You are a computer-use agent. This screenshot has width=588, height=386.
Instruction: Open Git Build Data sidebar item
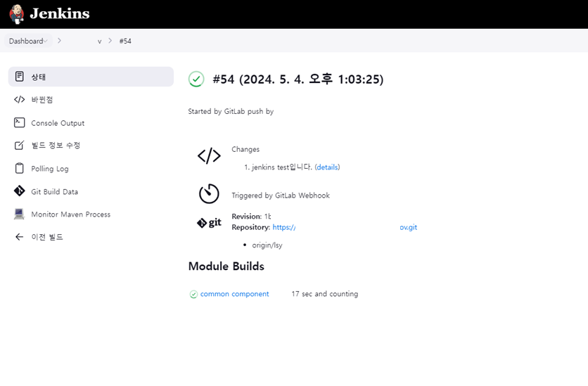[54, 191]
